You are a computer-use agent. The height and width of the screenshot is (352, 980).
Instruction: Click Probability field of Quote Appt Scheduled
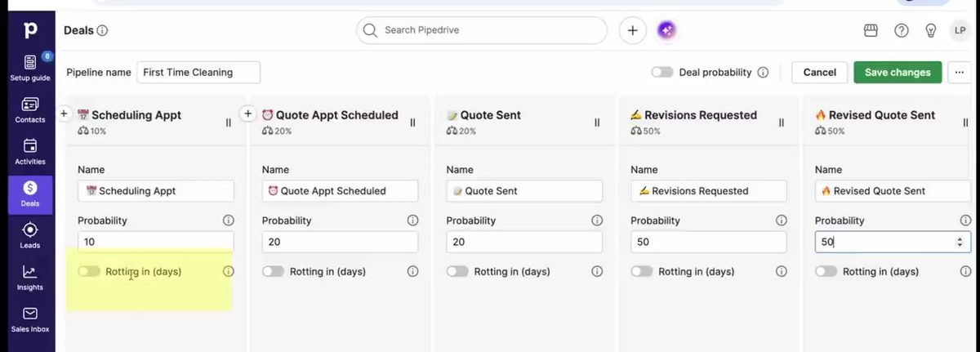click(340, 242)
